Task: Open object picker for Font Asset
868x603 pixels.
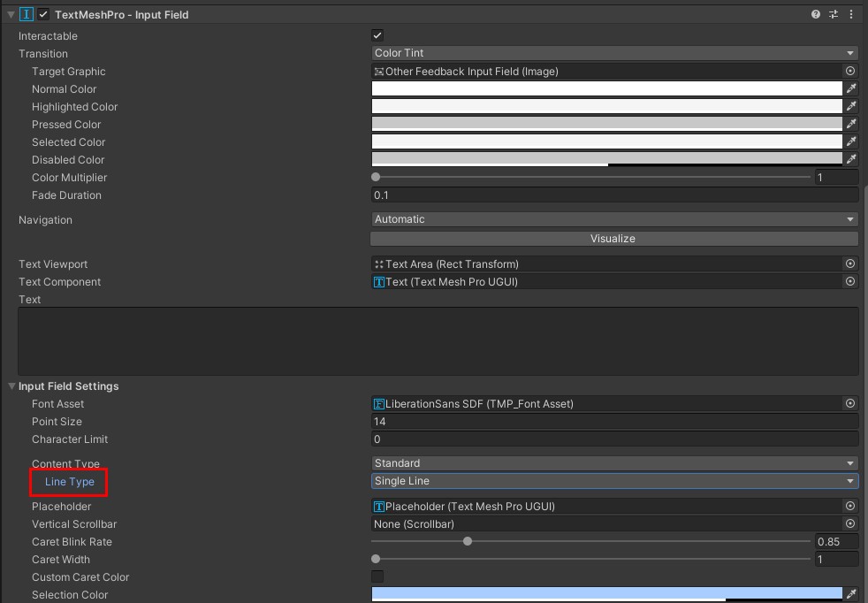Action: (x=850, y=403)
